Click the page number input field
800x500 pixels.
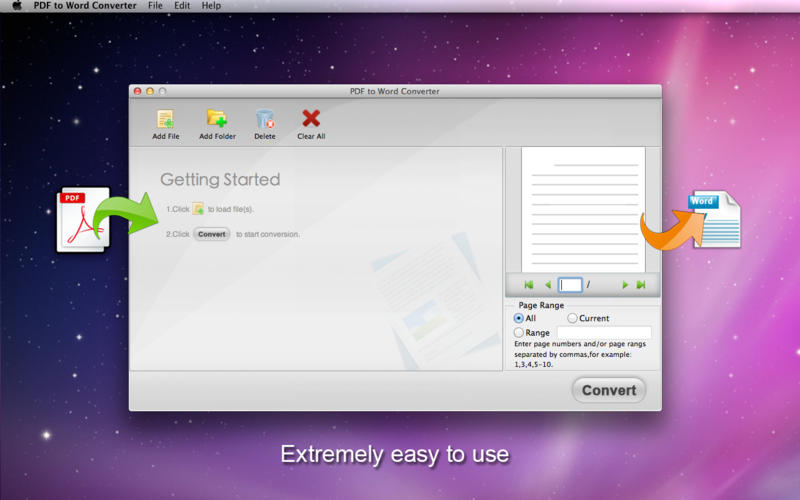click(570, 285)
